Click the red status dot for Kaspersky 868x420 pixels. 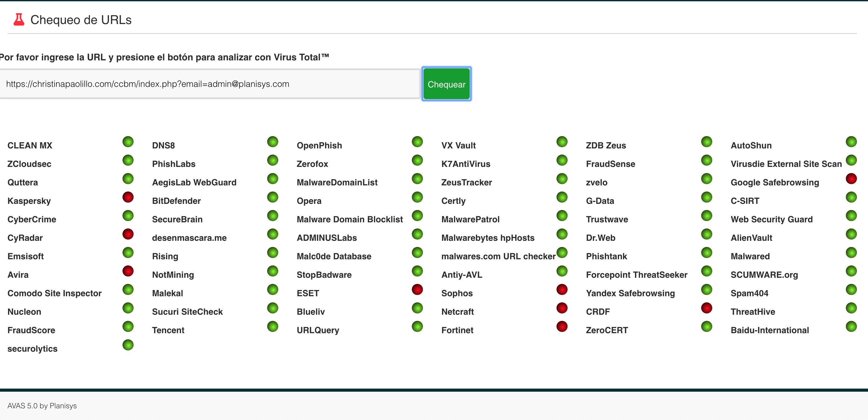[x=128, y=197]
